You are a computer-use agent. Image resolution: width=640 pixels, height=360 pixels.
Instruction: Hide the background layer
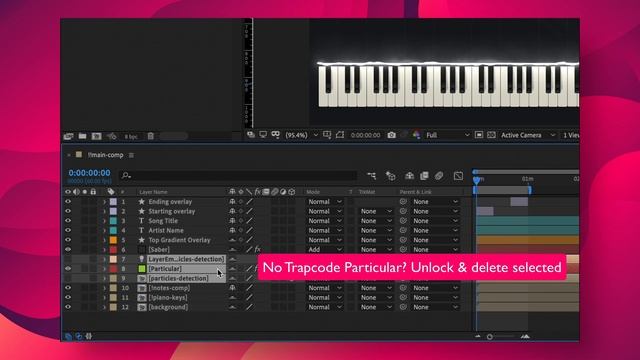click(x=68, y=307)
